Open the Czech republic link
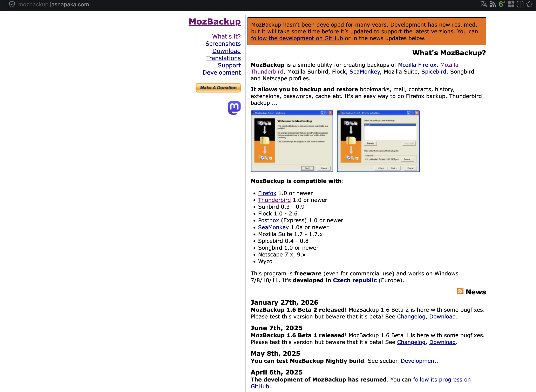Image resolution: width=536 pixels, height=392 pixels. [355, 280]
